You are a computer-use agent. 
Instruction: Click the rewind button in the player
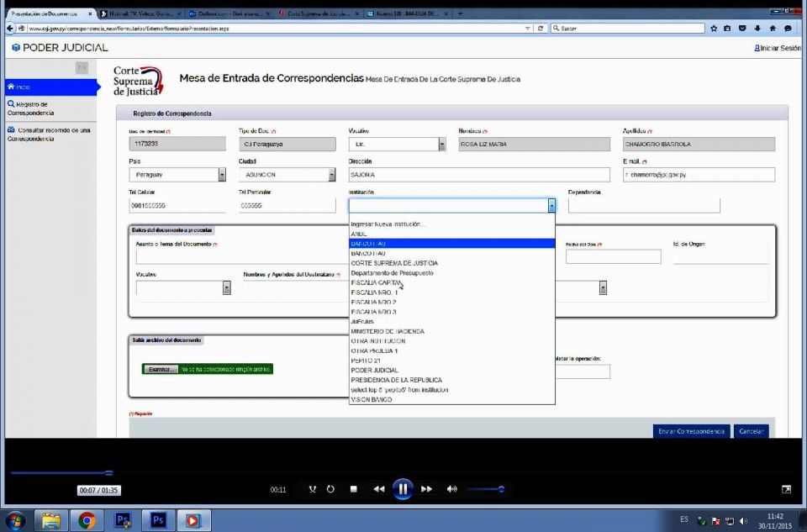click(x=379, y=489)
